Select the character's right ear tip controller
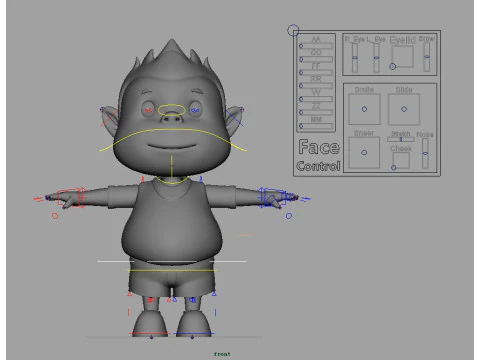The image size is (480, 360). click(x=102, y=109)
